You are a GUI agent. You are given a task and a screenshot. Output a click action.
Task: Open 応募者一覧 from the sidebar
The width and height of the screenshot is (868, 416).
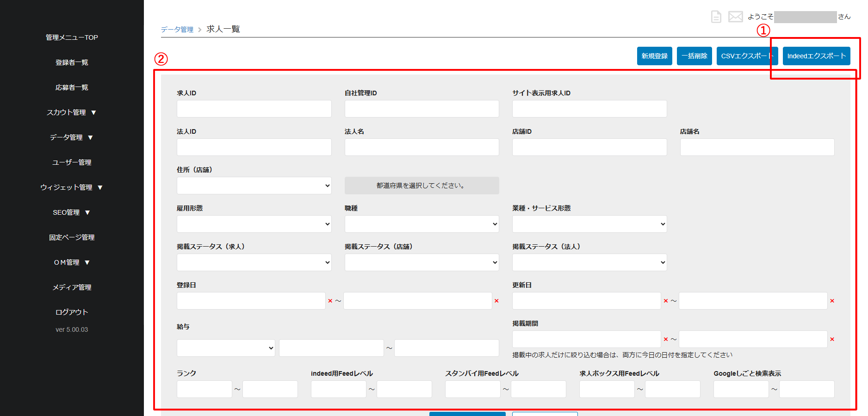[72, 87]
